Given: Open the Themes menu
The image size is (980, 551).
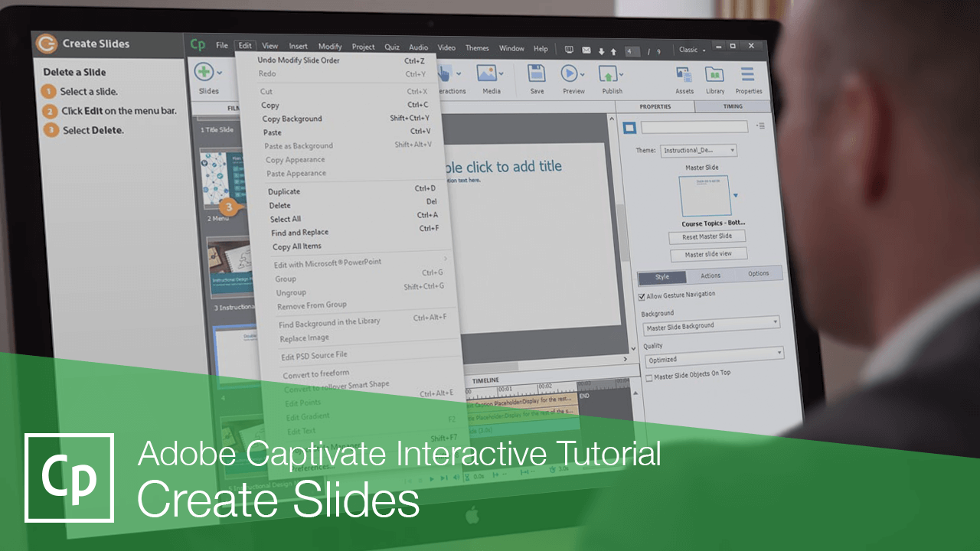Looking at the screenshot, I should pyautogui.click(x=477, y=47).
